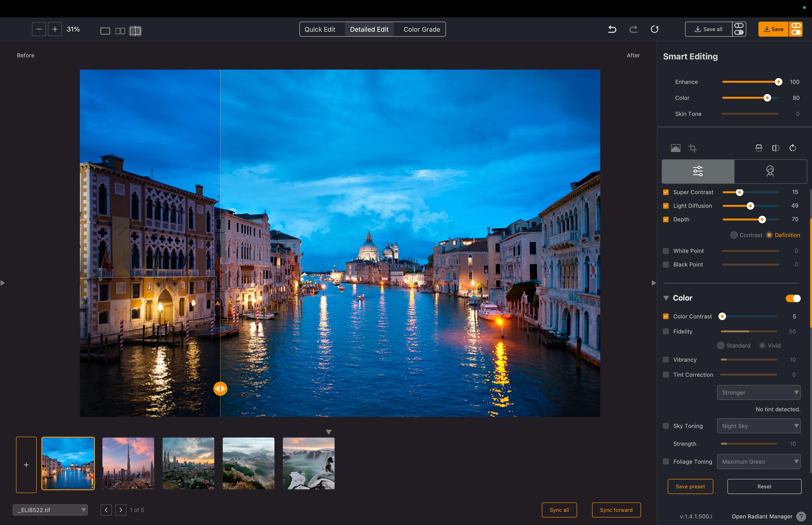Image resolution: width=812 pixels, height=525 pixels.
Task: Click the flip horizontal mirror icon
Action: click(776, 148)
